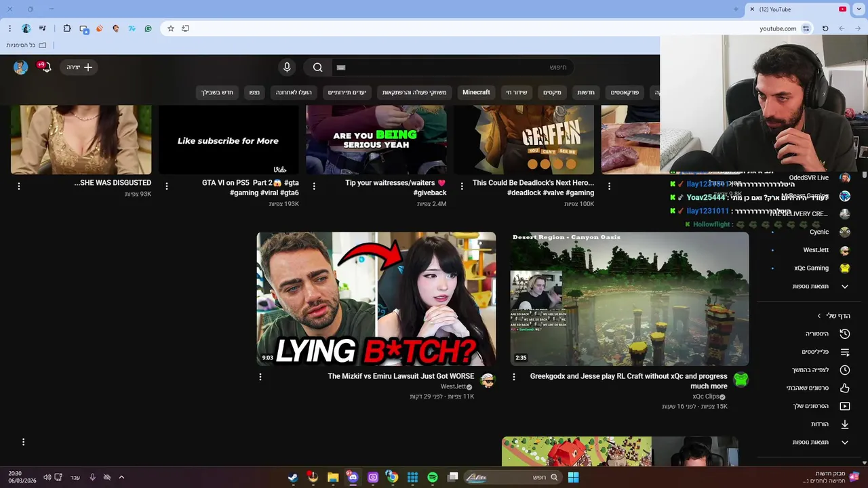Open the Greekgodx and Jesse RL Craft title
This screenshot has height=488, width=868.
(629, 381)
